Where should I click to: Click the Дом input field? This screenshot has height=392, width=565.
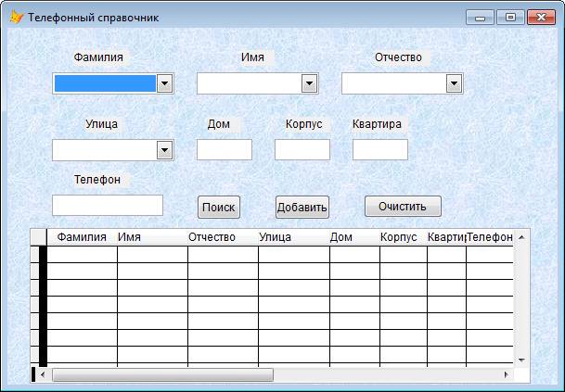(225, 149)
